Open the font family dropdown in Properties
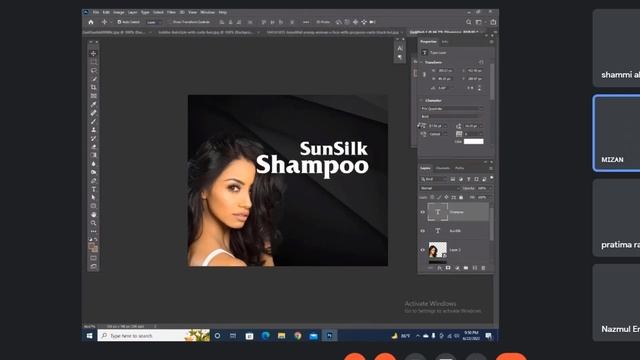 [451, 109]
